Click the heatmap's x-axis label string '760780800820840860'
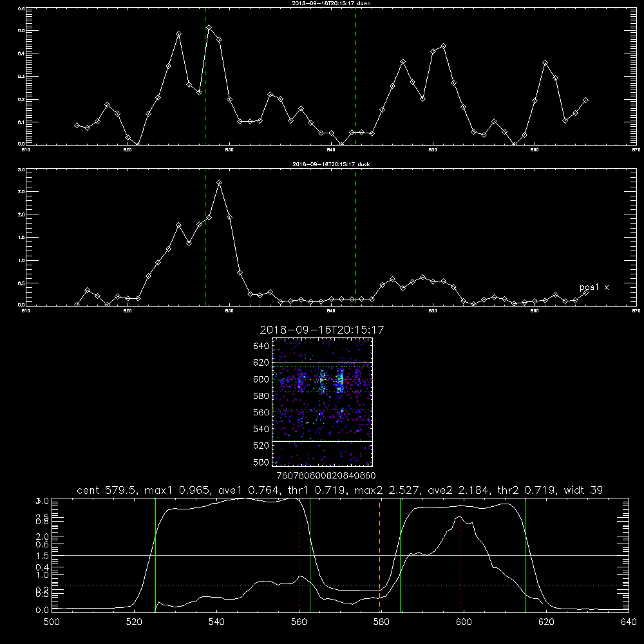Viewport: 644px width, 644px height. click(326, 476)
